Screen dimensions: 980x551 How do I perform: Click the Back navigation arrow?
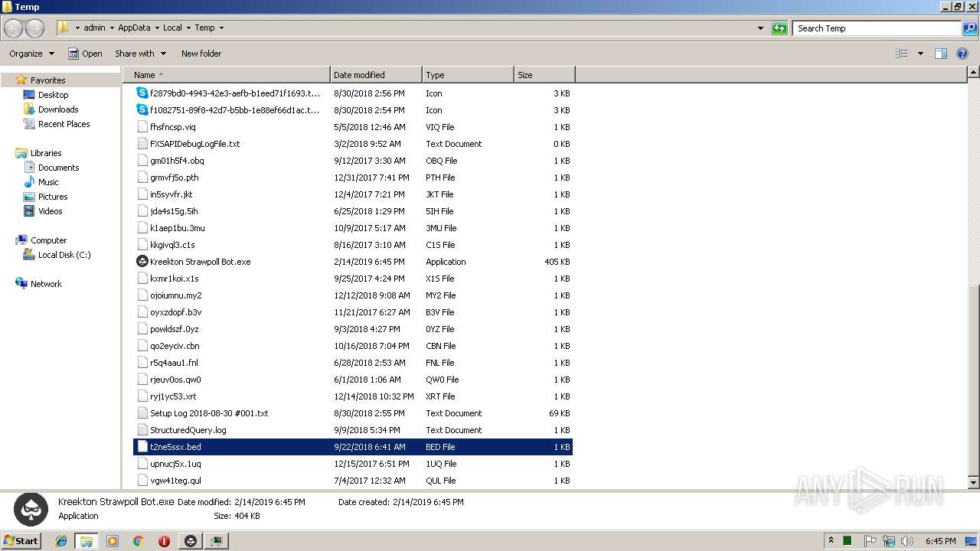tap(14, 28)
